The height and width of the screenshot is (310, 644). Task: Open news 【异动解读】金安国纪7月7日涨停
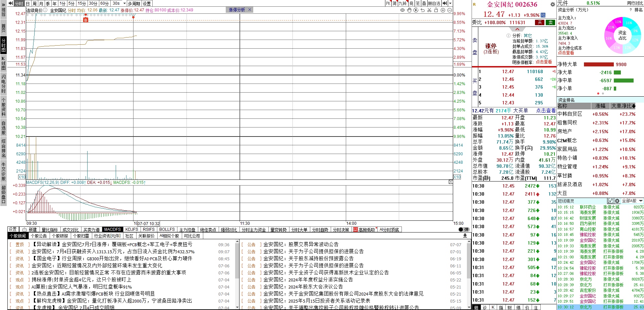click(x=112, y=245)
